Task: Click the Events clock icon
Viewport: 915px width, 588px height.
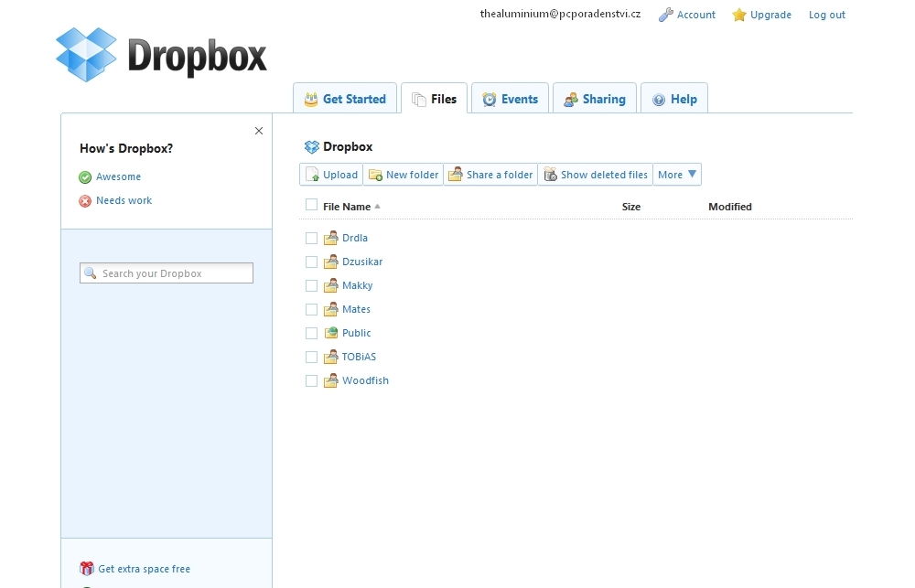Action: [489, 99]
